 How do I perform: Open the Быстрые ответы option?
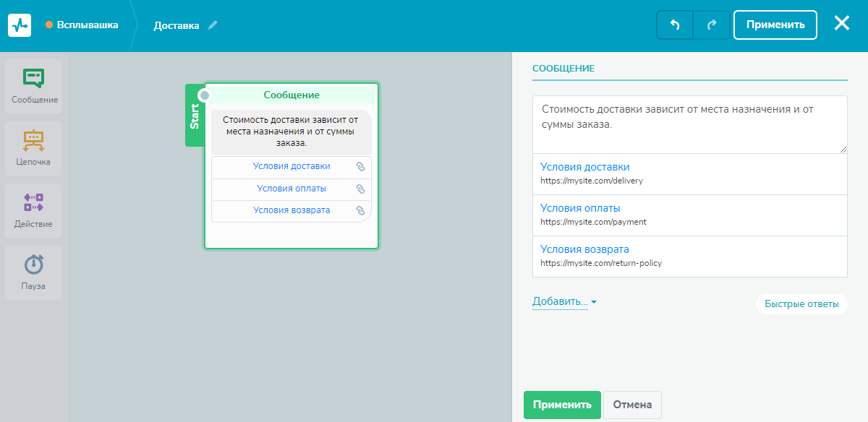pyautogui.click(x=801, y=304)
